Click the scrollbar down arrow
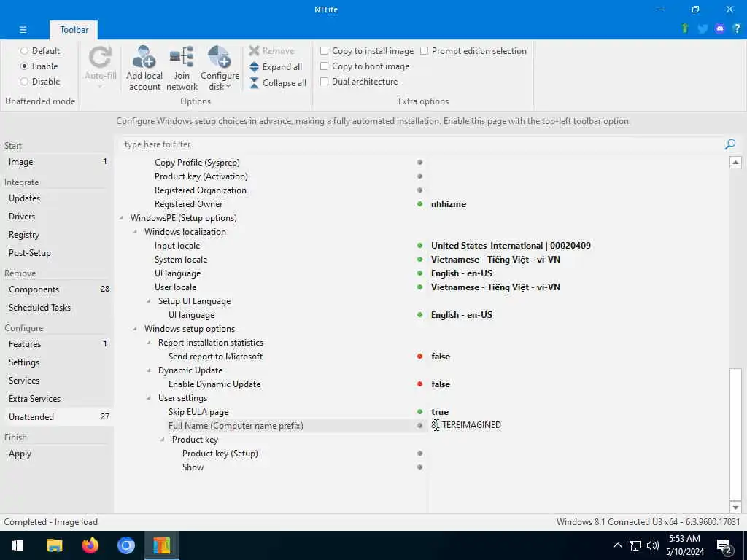The height and width of the screenshot is (560, 747). 735,507
